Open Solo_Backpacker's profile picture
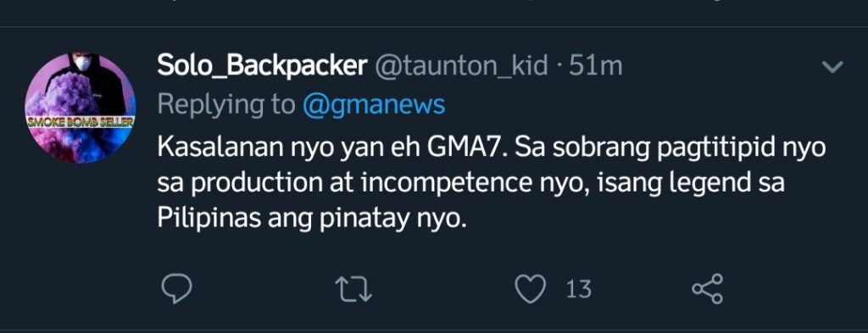 pyautogui.click(x=81, y=108)
